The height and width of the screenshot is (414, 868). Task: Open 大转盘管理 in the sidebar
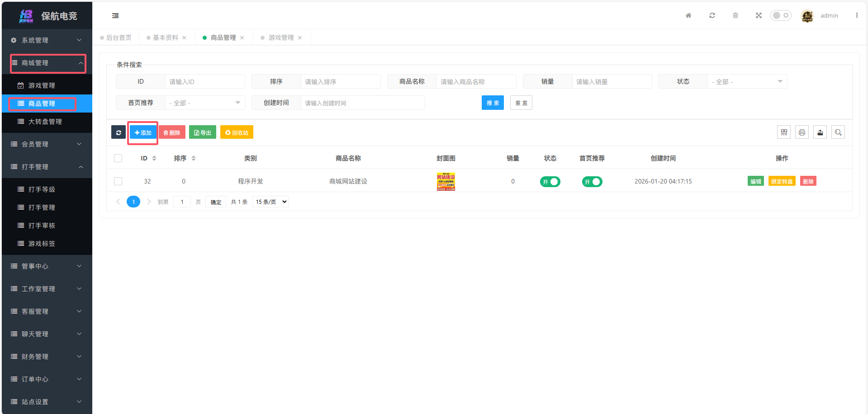pyautogui.click(x=45, y=122)
